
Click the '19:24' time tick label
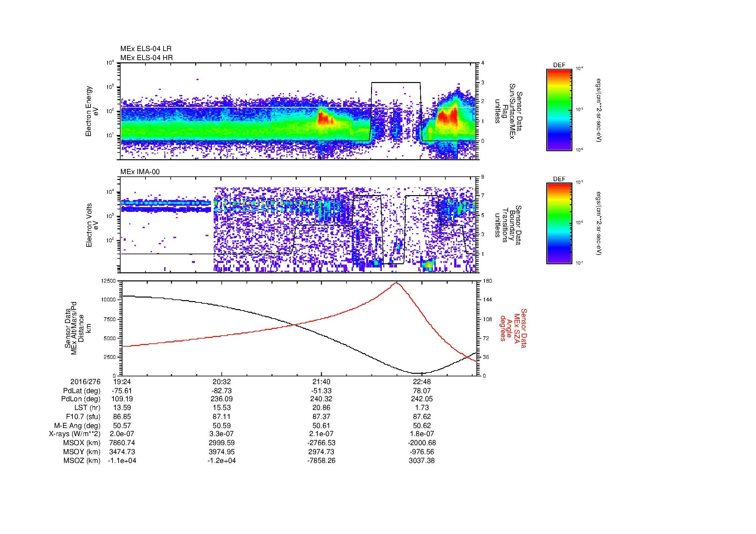(122, 382)
